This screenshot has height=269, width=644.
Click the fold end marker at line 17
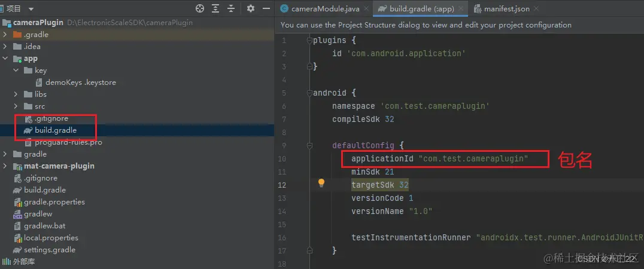click(309, 250)
